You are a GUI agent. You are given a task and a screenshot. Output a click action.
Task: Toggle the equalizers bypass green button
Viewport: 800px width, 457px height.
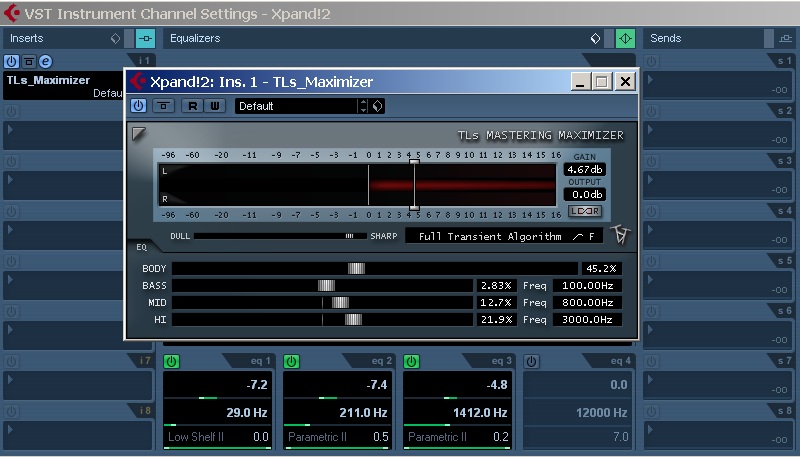click(x=625, y=38)
